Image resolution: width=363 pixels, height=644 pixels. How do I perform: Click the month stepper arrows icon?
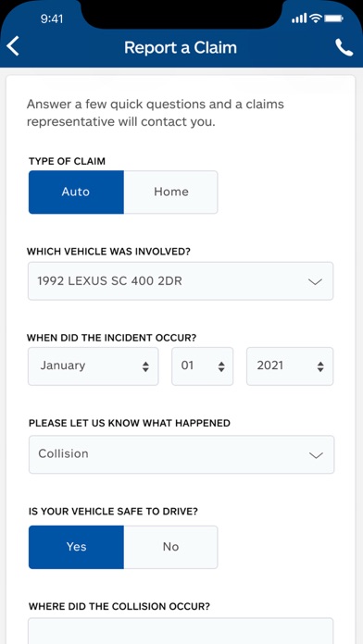[x=145, y=366]
